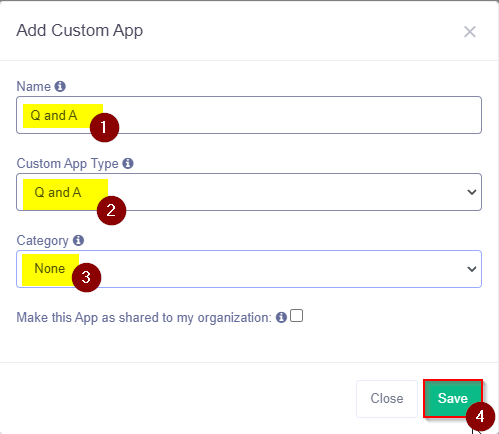
Task: Save the custom app
Action: click(x=453, y=398)
